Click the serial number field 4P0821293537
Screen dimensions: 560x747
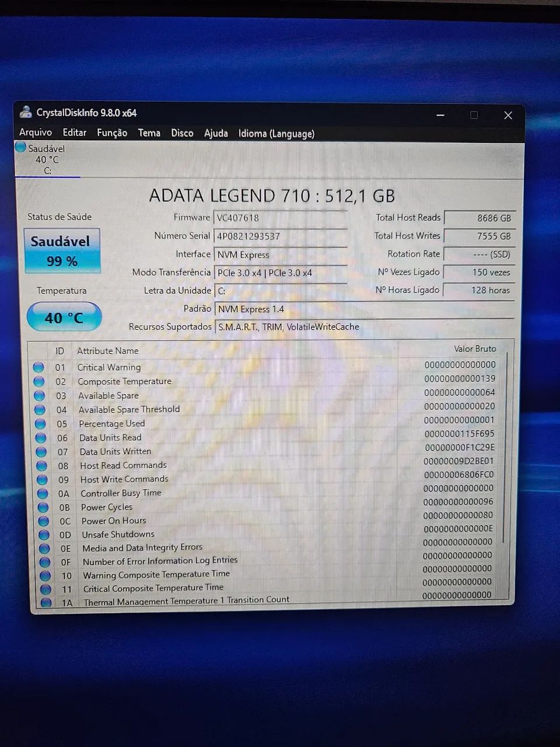click(x=280, y=236)
